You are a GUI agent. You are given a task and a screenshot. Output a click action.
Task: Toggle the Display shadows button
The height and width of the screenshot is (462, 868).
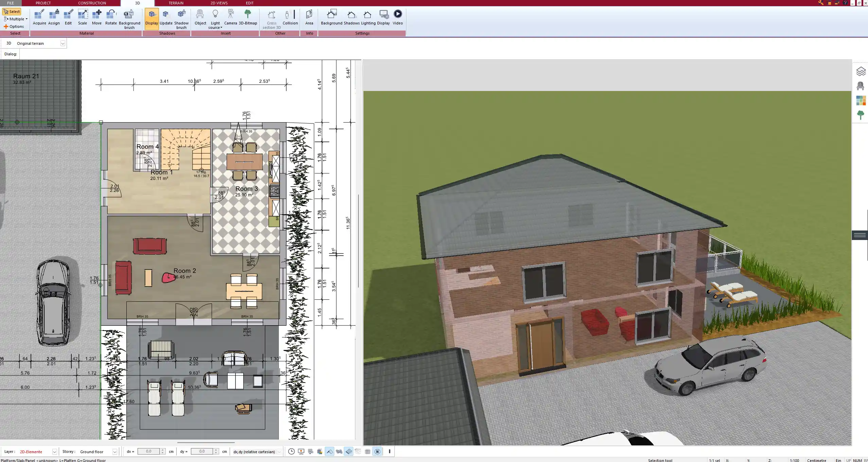pos(152,19)
